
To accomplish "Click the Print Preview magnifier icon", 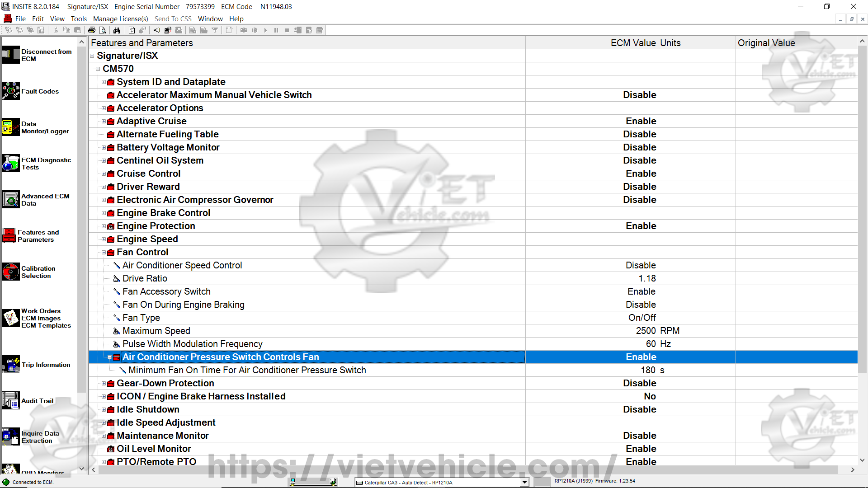I will 103,30.
